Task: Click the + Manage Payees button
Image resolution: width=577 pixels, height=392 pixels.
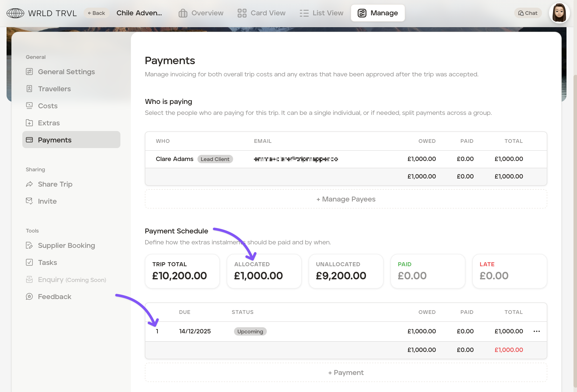Action: tap(346, 199)
